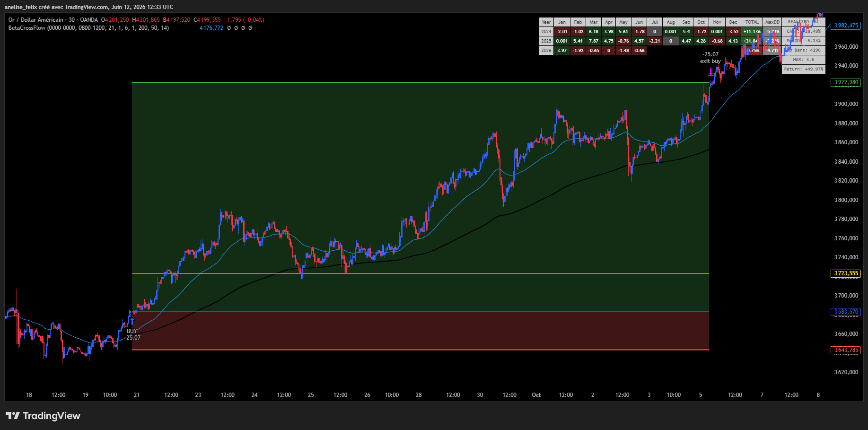Click the 3 900,000 level on price axis
The image size is (868, 430).
(x=846, y=104)
